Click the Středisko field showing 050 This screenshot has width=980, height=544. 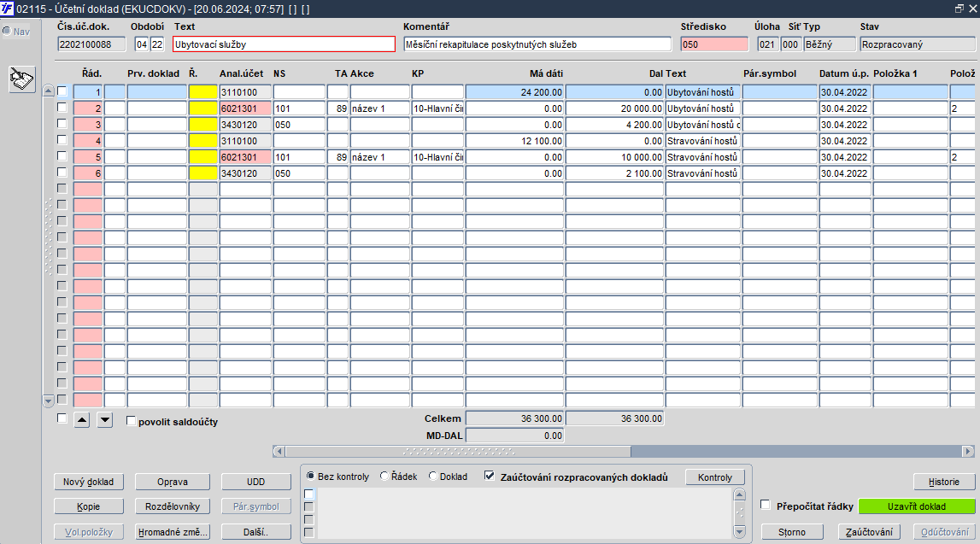pyautogui.click(x=714, y=44)
